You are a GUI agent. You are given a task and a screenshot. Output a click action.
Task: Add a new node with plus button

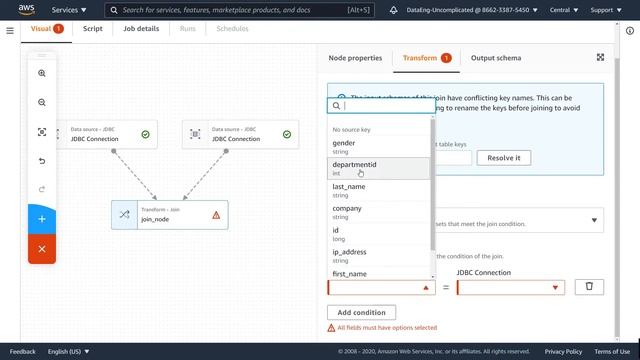click(42, 219)
